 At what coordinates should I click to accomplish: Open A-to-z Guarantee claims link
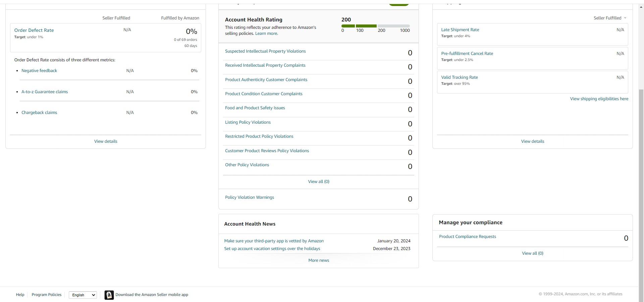[45, 92]
